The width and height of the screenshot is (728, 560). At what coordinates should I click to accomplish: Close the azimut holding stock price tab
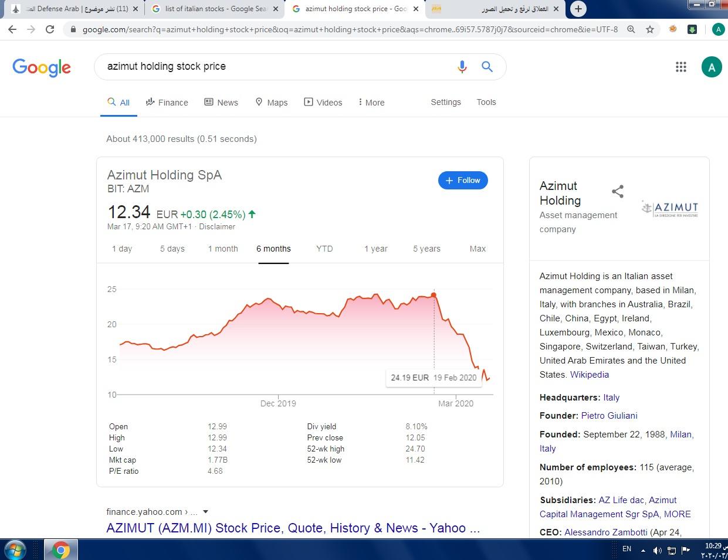click(416, 9)
